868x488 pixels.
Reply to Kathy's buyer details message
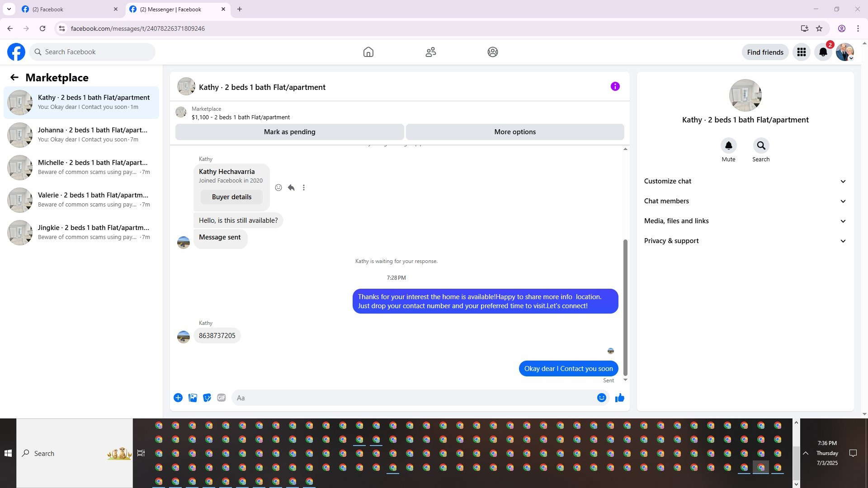point(291,188)
